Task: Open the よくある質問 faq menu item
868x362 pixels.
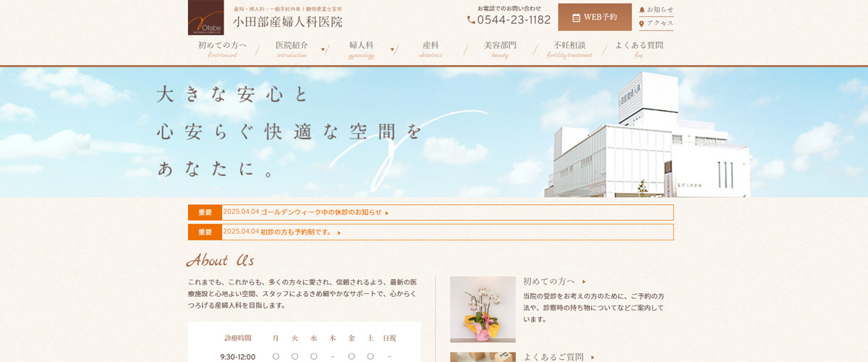Action: pyautogui.click(x=639, y=49)
